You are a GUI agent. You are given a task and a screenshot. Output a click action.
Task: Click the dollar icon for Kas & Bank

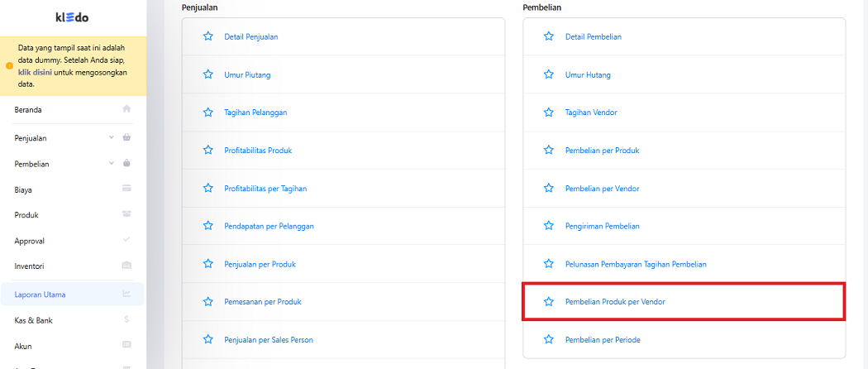click(x=126, y=319)
